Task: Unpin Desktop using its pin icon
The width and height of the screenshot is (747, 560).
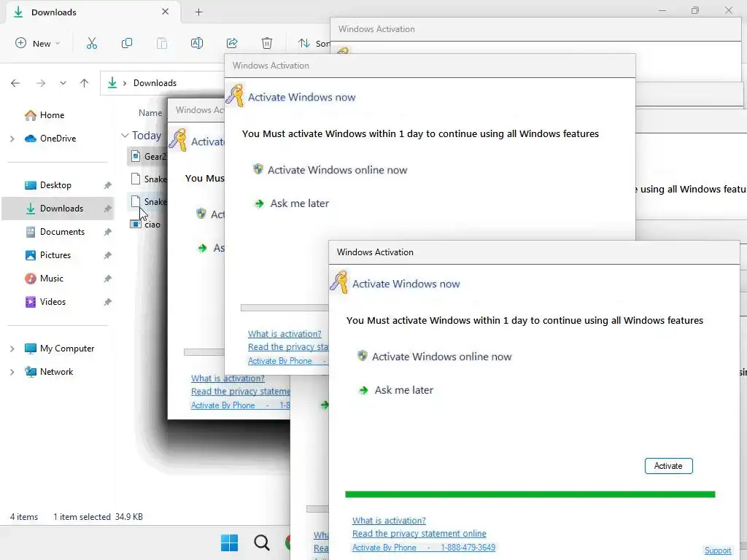Action: pos(108,185)
